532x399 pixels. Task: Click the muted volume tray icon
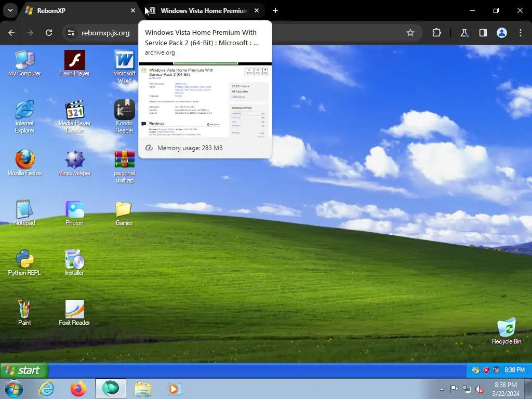480,390
